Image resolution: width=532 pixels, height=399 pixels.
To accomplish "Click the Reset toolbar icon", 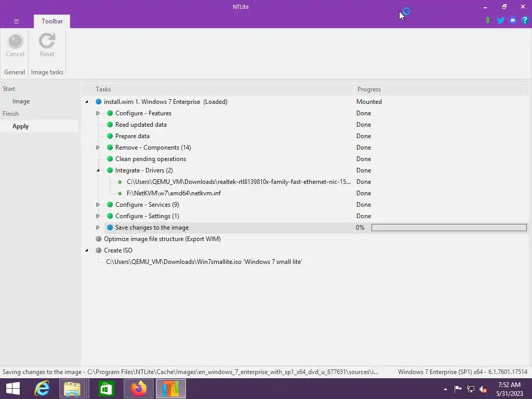I will point(47,41).
